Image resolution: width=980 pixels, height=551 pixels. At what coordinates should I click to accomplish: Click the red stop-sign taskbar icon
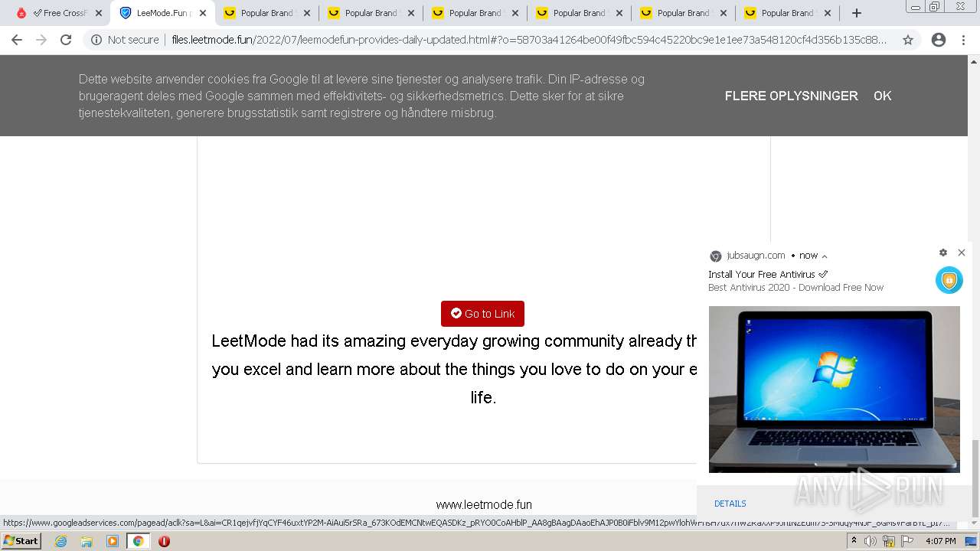click(x=164, y=541)
